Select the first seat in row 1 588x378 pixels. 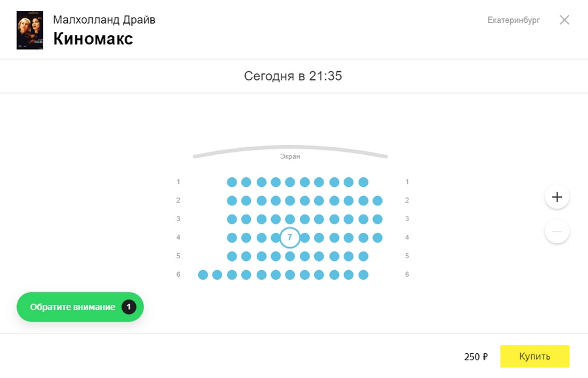pos(232,182)
